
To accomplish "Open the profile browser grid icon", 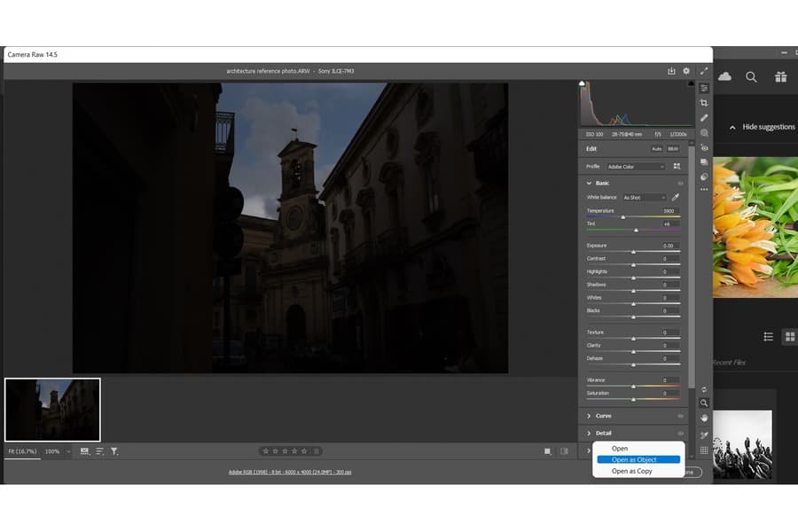I will 677,166.
